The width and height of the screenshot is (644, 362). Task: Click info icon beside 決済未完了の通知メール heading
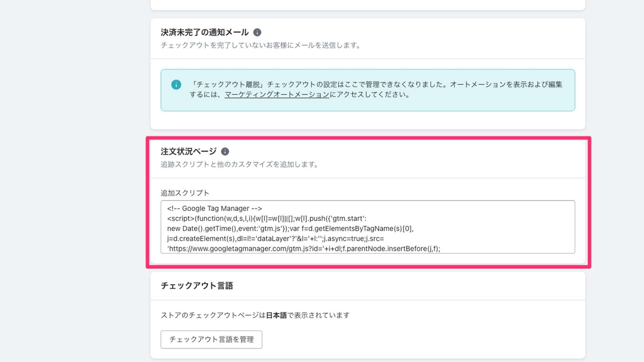[x=257, y=32]
